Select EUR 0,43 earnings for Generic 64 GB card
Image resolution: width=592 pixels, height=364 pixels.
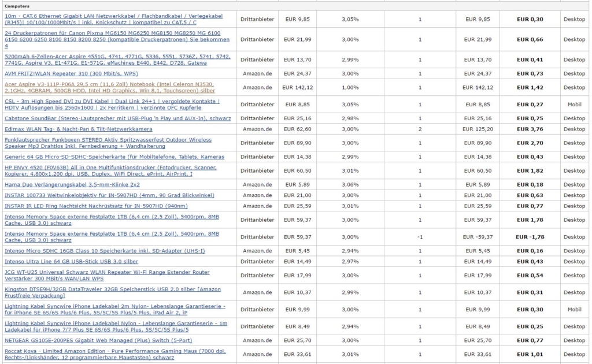pos(530,157)
